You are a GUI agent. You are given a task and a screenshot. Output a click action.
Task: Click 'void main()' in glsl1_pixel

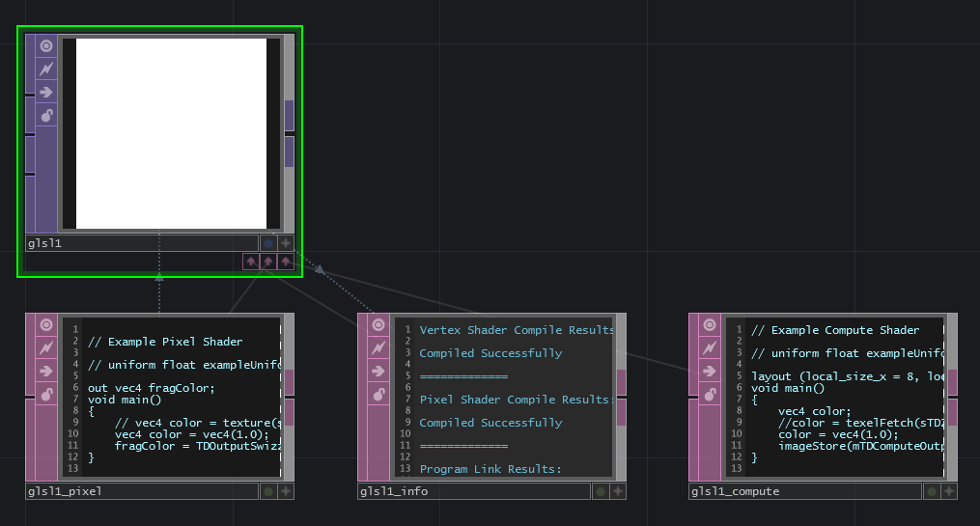[x=125, y=400]
